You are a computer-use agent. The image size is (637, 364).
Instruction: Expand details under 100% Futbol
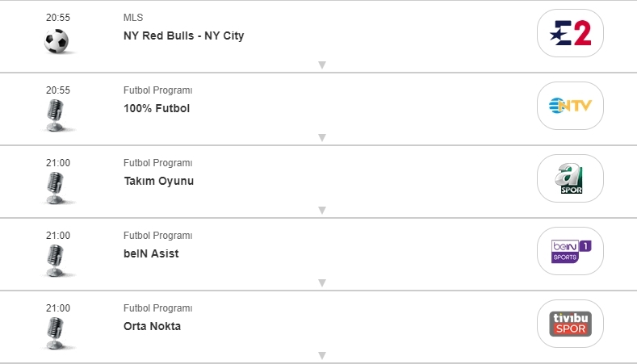tap(321, 137)
